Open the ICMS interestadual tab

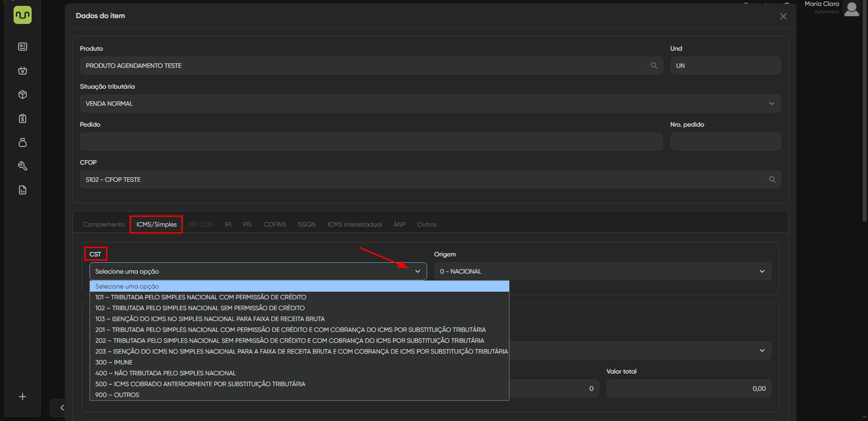click(354, 224)
